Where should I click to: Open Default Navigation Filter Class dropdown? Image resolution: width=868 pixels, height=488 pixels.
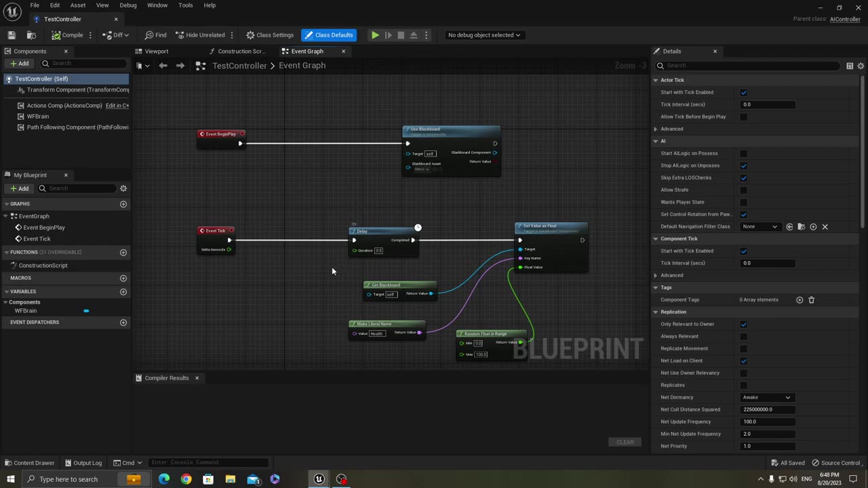pos(760,226)
